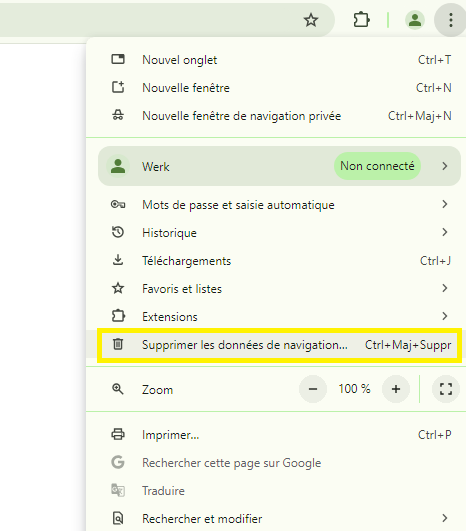
Task: Click the 100 % zoom level value
Action: tap(354, 389)
